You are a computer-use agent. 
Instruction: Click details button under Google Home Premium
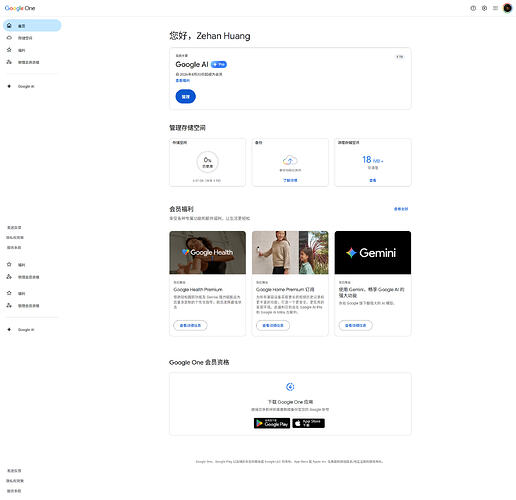[x=273, y=325]
